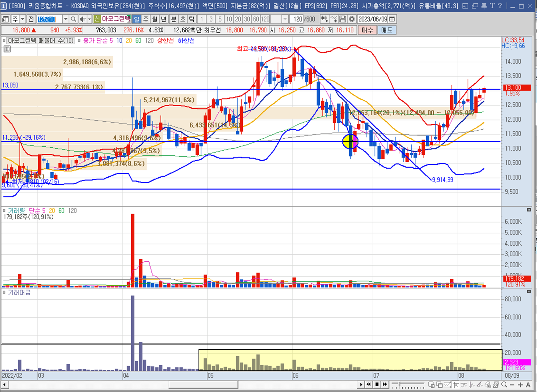Image resolution: width=537 pixels, height=392 pixels.
Task: Toggle the square marker before 아모그린텍 매물대 legend
Action: pyautogui.click(x=4, y=40)
